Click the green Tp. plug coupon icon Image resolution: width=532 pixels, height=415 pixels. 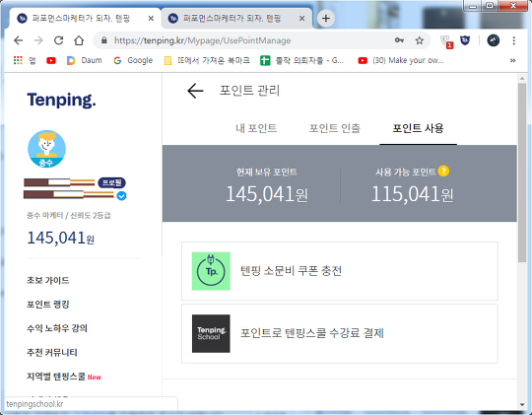point(211,271)
